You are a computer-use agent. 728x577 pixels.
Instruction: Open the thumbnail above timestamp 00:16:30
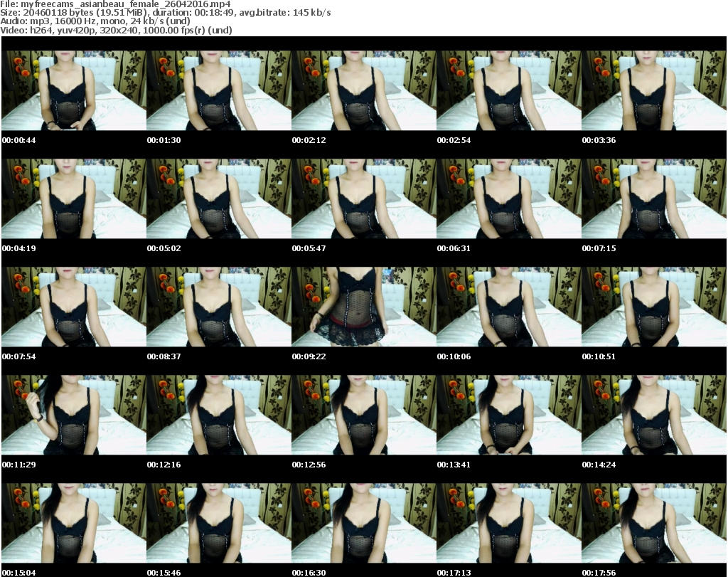pyautogui.click(x=364, y=523)
